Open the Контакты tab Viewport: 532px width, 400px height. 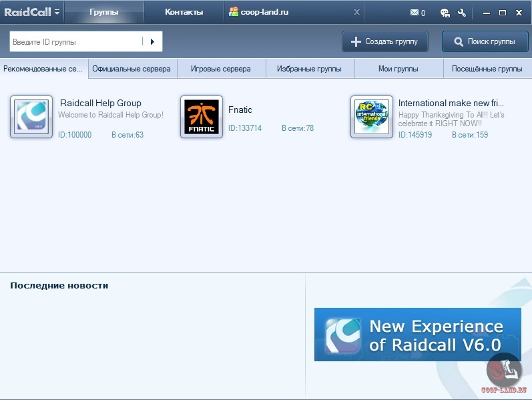(x=184, y=12)
